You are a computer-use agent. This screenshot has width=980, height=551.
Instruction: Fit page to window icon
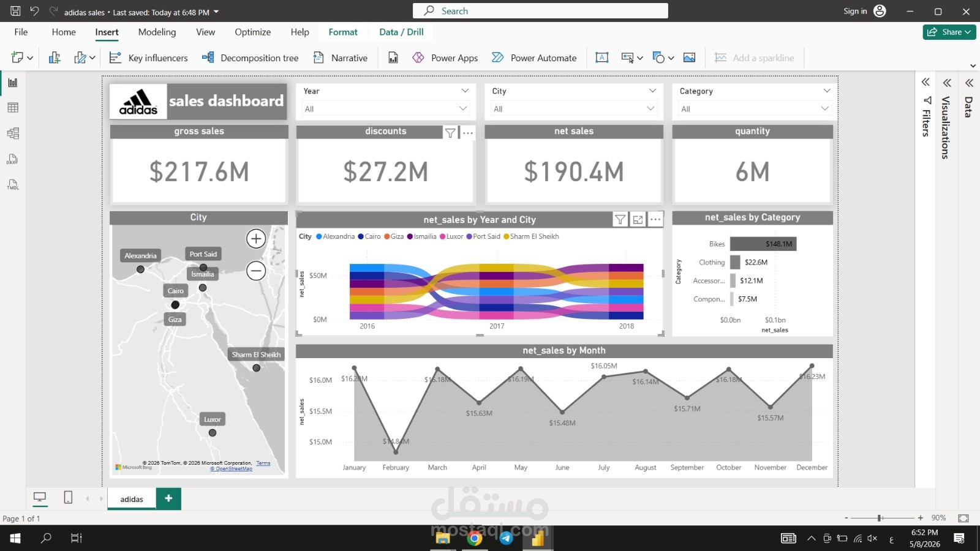(x=963, y=518)
